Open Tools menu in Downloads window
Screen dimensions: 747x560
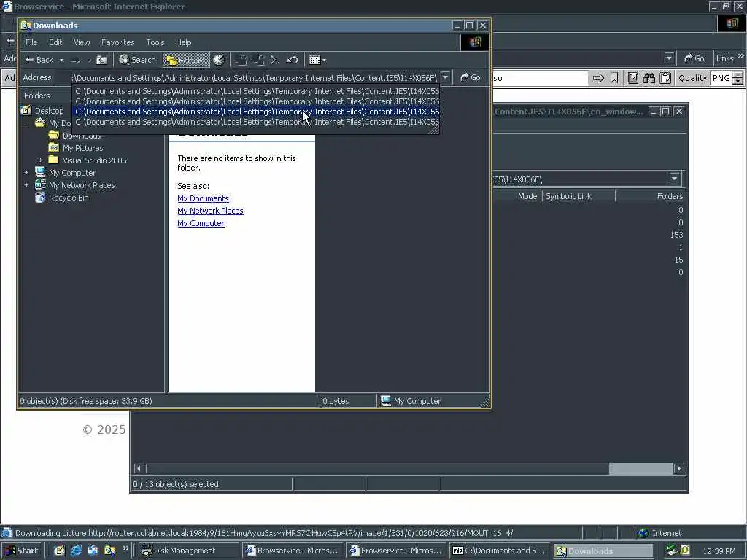[155, 42]
